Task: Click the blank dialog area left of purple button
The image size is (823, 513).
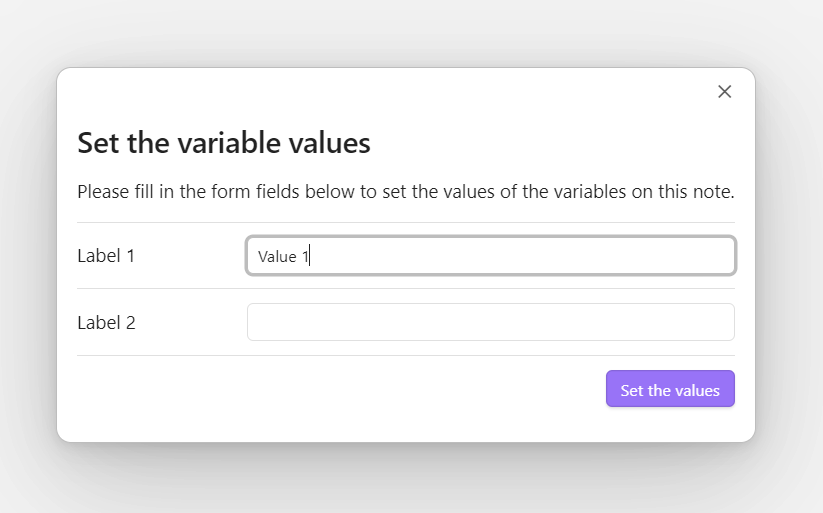Action: (x=341, y=389)
